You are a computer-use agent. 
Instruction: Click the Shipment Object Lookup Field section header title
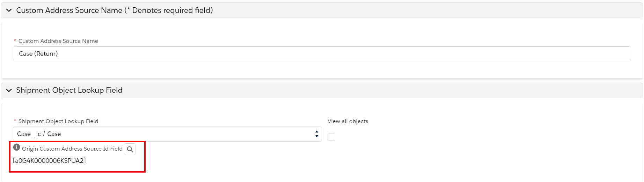click(x=69, y=90)
